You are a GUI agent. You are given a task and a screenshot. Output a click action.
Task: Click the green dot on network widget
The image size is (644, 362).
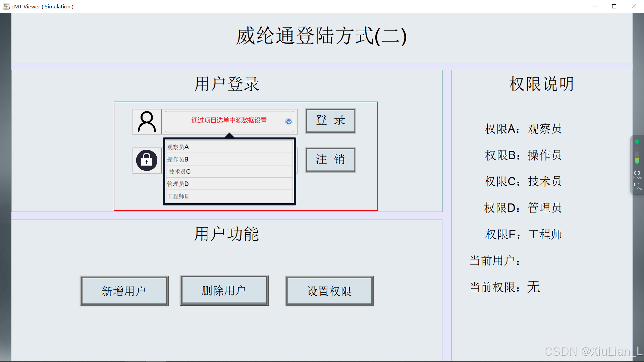click(x=637, y=142)
